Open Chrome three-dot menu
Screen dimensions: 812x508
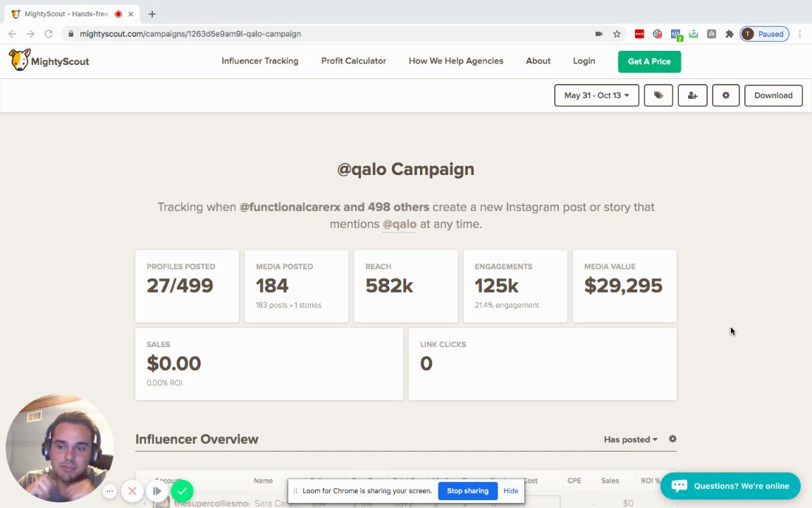pyautogui.click(x=799, y=34)
